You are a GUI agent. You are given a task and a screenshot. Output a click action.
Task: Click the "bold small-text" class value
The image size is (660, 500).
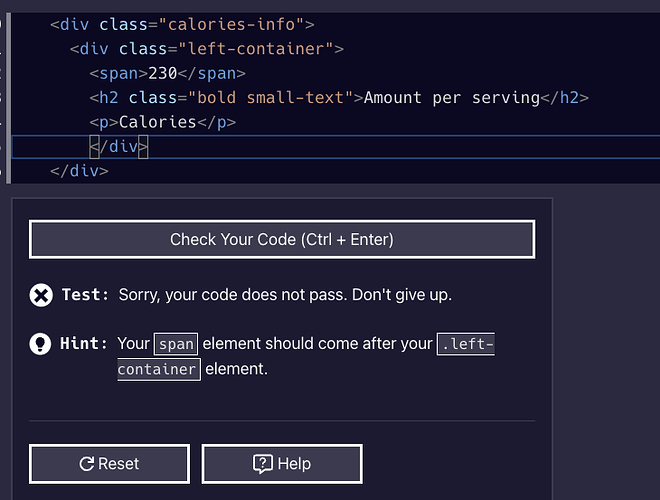point(271,98)
